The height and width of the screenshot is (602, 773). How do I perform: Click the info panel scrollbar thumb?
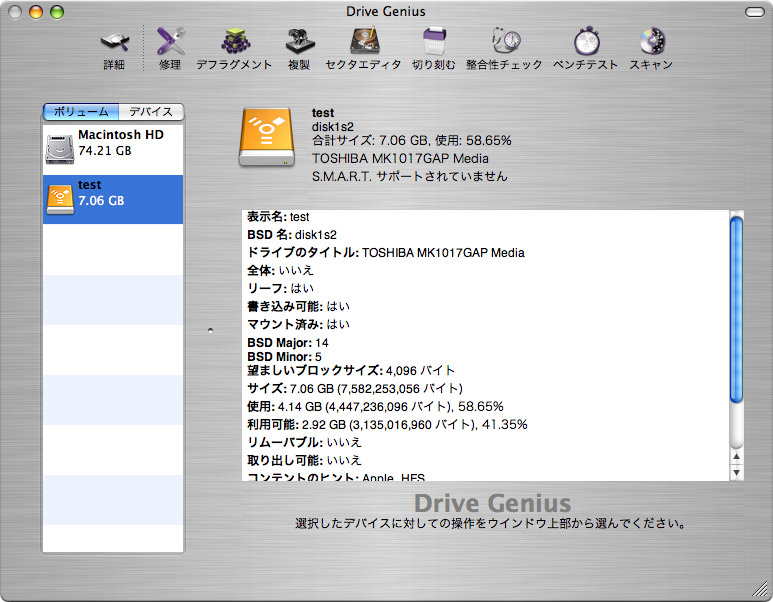point(736,310)
